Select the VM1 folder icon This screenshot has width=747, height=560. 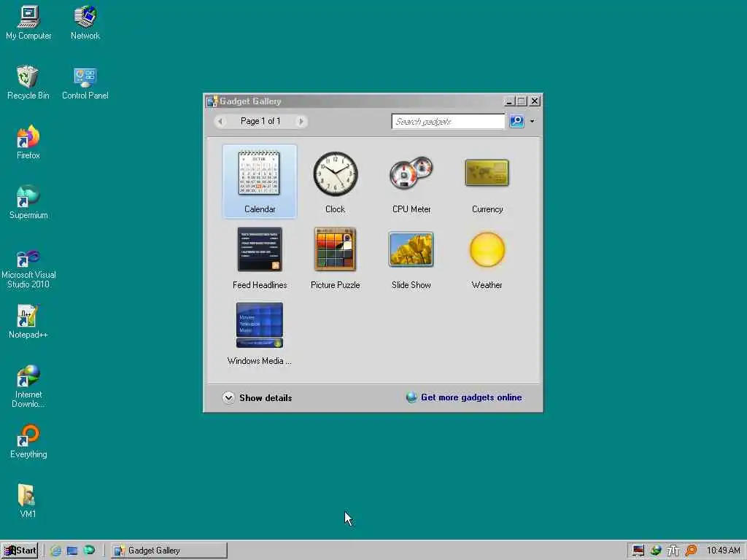click(27, 500)
